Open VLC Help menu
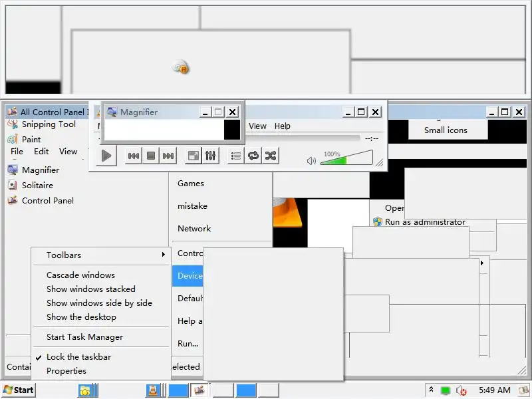Screen dimensions: 532x399 282,126
